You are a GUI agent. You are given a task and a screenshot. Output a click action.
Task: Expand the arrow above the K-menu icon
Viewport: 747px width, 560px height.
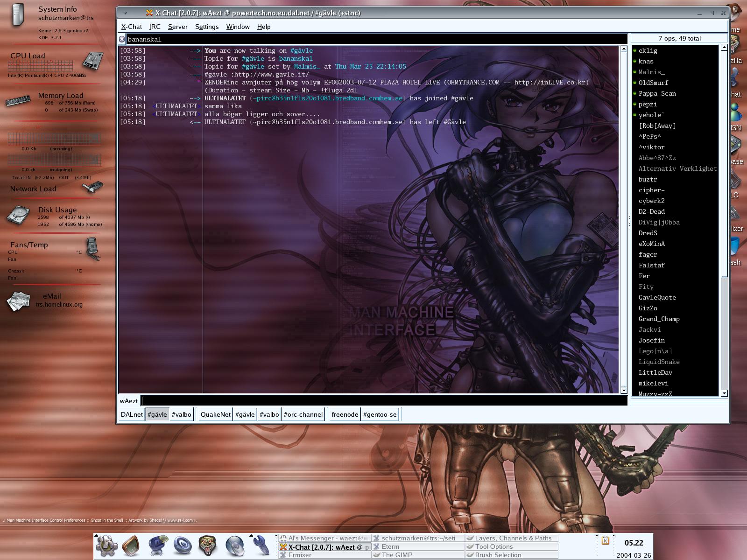pyautogui.click(x=96, y=536)
